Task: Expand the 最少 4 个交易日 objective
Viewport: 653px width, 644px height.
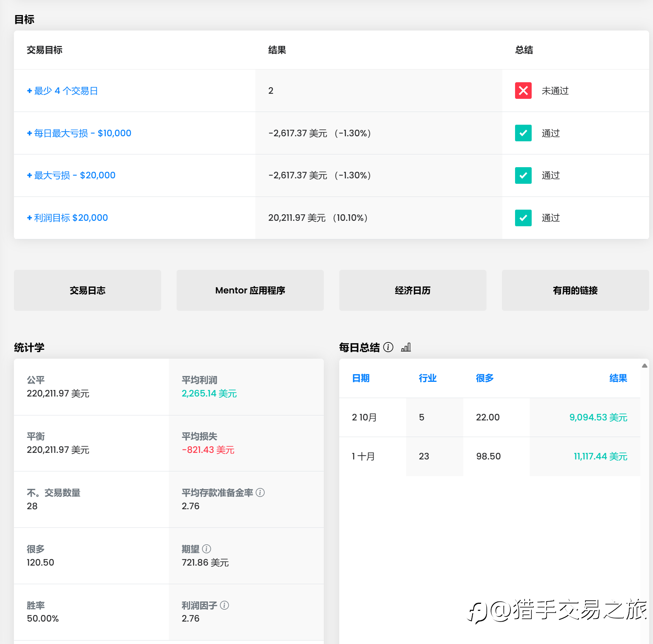Action: tap(62, 91)
